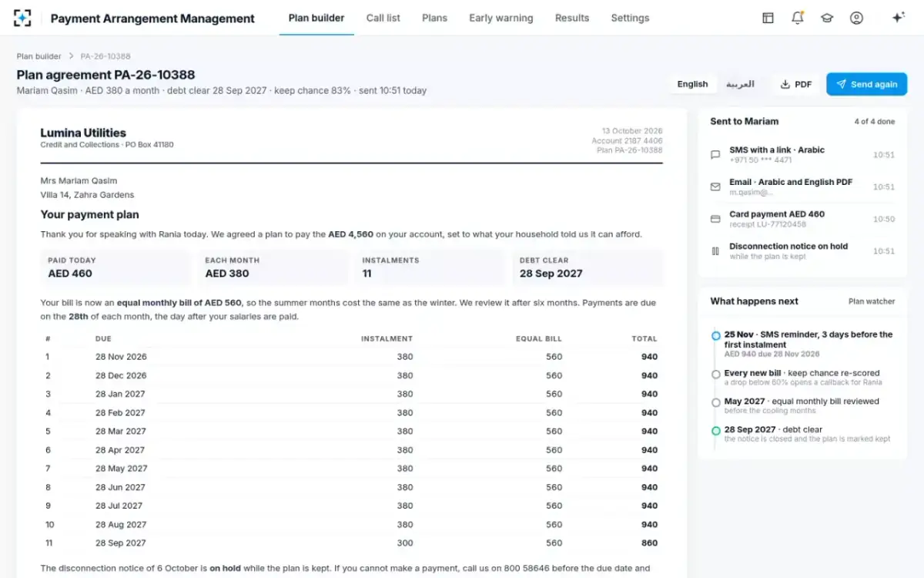The width and height of the screenshot is (924, 578).
Task: Click the Account 2187 4406 text
Action: (x=627, y=141)
